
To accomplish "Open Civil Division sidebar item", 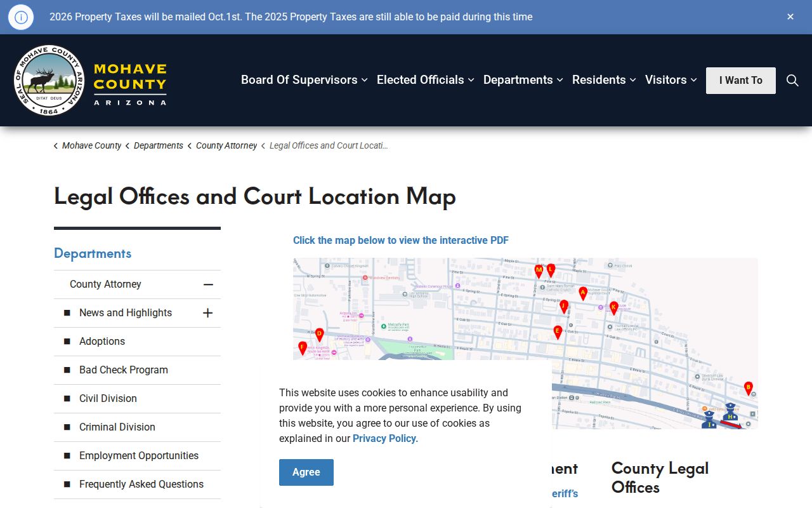I will tap(108, 399).
